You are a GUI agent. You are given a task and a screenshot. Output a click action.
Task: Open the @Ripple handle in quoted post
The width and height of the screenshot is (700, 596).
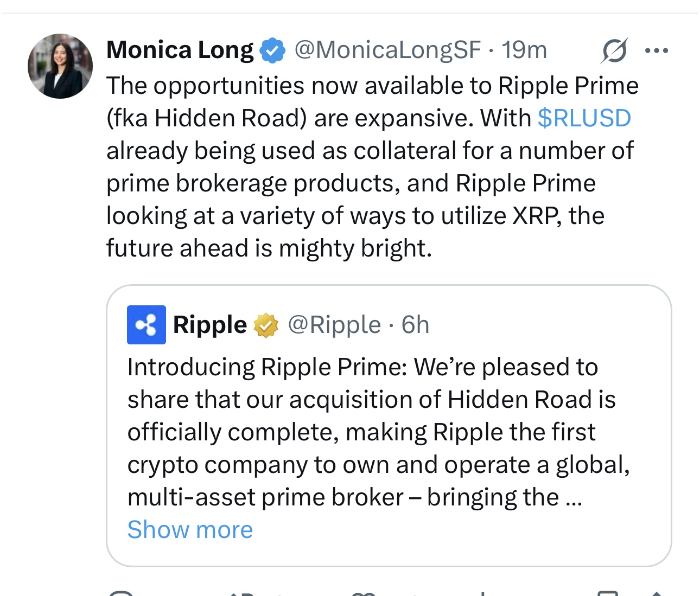pyautogui.click(x=334, y=325)
